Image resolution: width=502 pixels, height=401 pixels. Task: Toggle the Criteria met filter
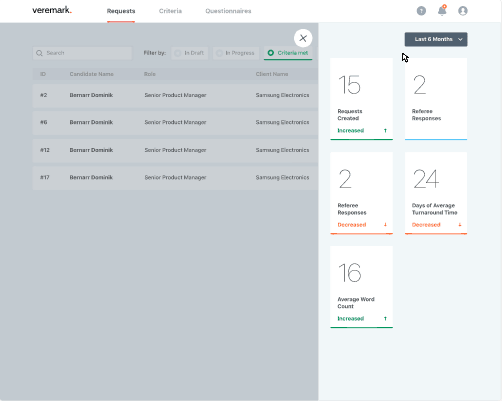coord(288,53)
